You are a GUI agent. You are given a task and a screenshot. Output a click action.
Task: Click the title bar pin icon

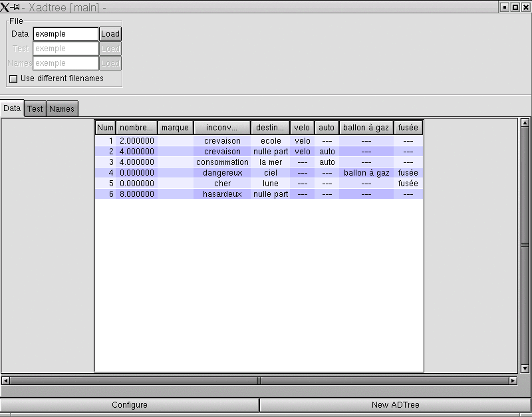(15, 7)
